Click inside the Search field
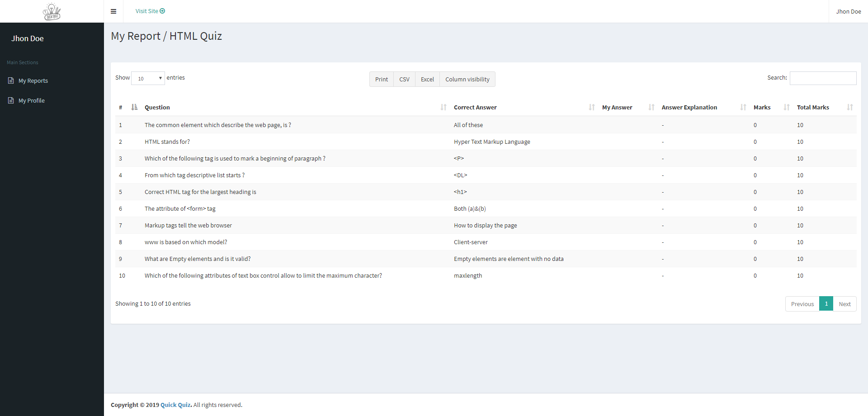The image size is (868, 416). (x=823, y=78)
